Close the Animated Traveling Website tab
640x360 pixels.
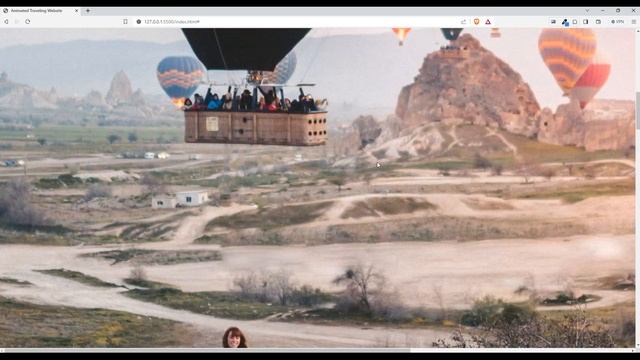coord(76,11)
